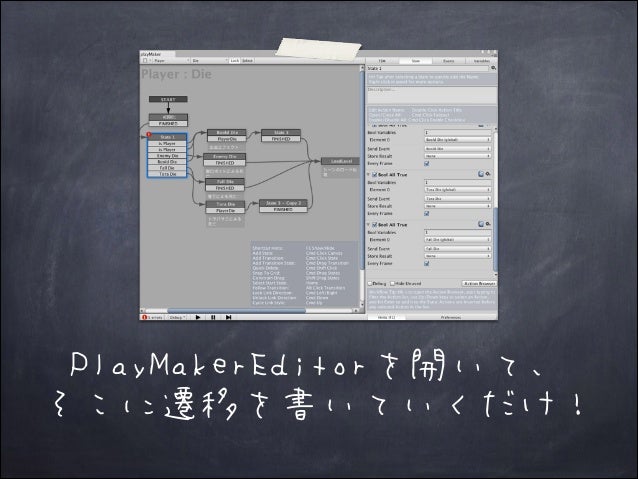Click the small icon left of the Player dropdown
The height and width of the screenshot is (479, 638).
click(x=145, y=61)
